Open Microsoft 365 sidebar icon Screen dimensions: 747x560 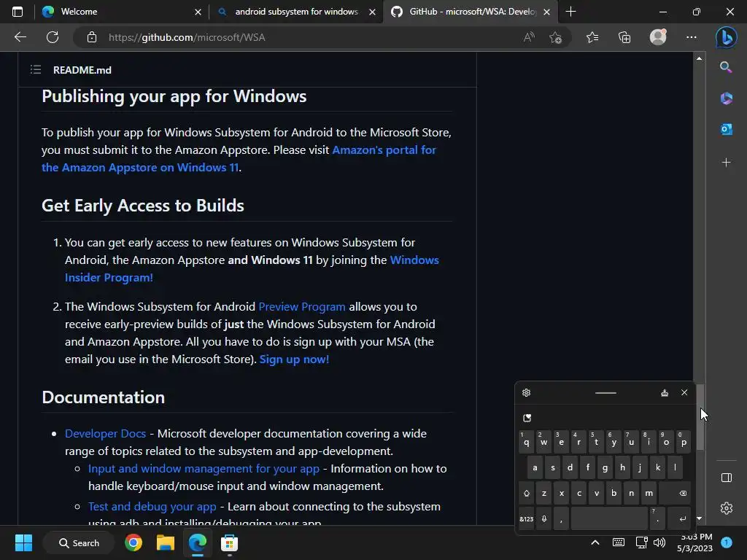pyautogui.click(x=726, y=98)
